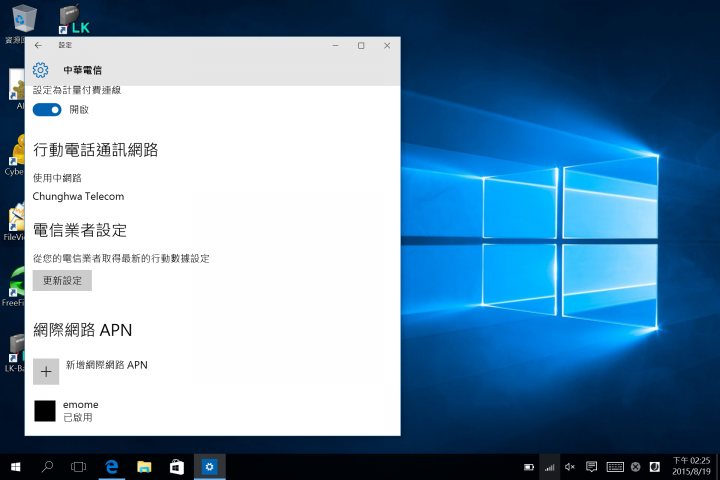The height and width of the screenshot is (480, 720).
Task: Click the input method tray icon
Action: (655, 467)
